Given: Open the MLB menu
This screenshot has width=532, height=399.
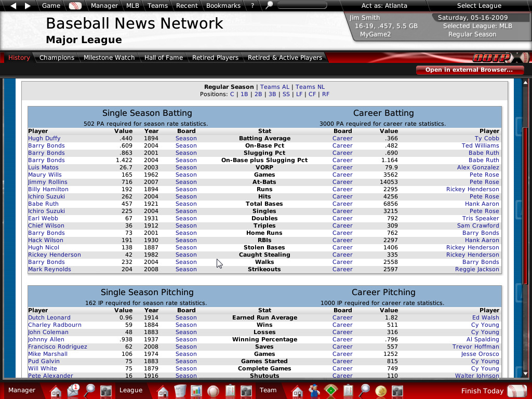Looking at the screenshot, I should pos(132,6).
